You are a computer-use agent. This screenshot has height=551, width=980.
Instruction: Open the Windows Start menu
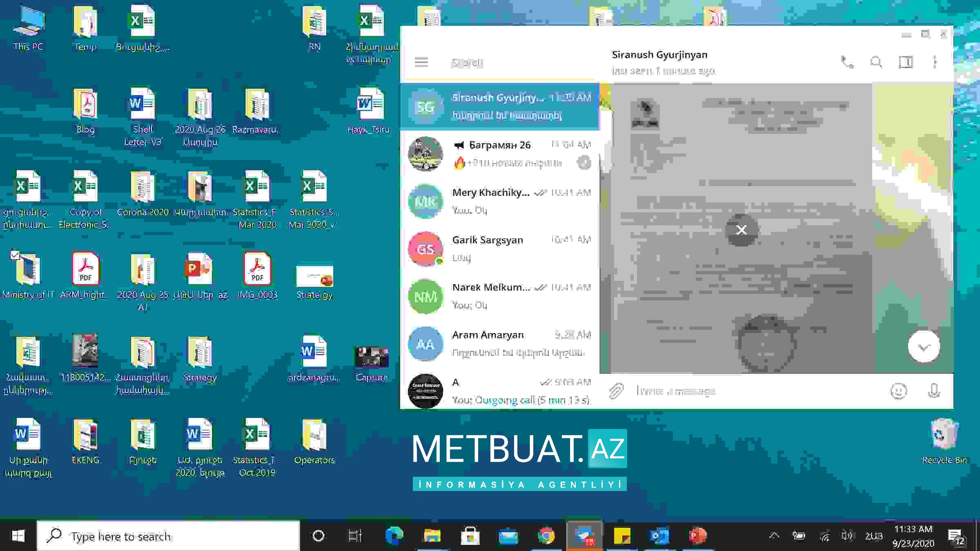tap(18, 536)
